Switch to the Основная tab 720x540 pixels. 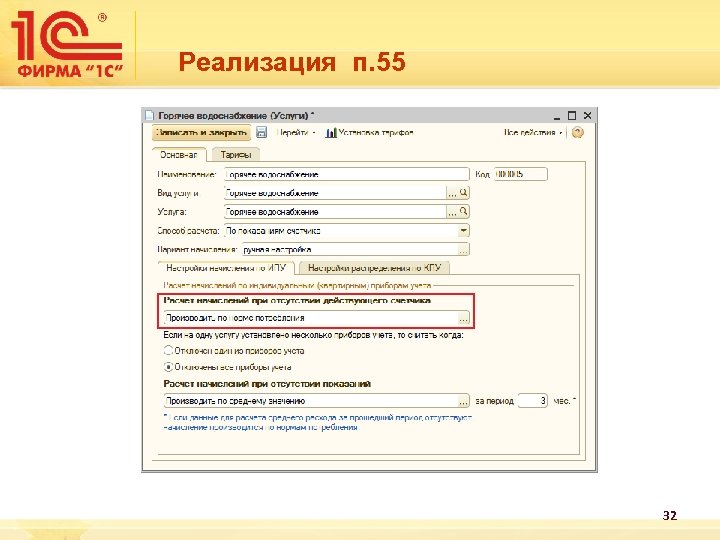coord(179,155)
